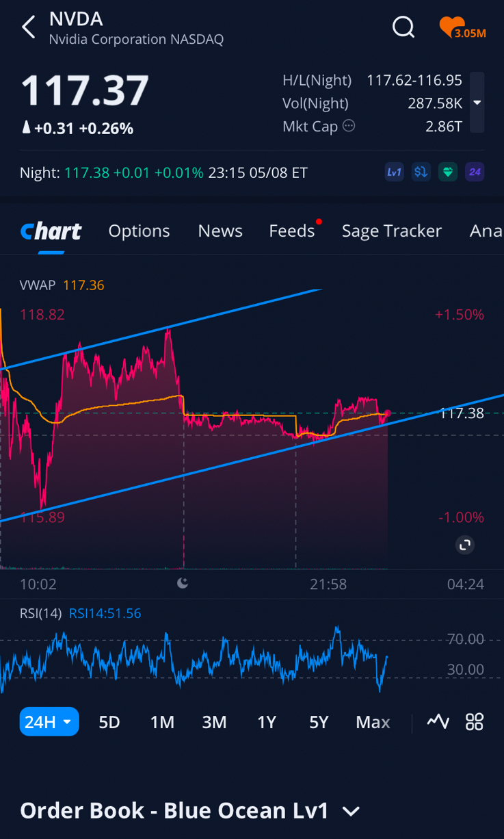This screenshot has width=504, height=839.
Task: Open the News tab
Action: pyautogui.click(x=220, y=231)
